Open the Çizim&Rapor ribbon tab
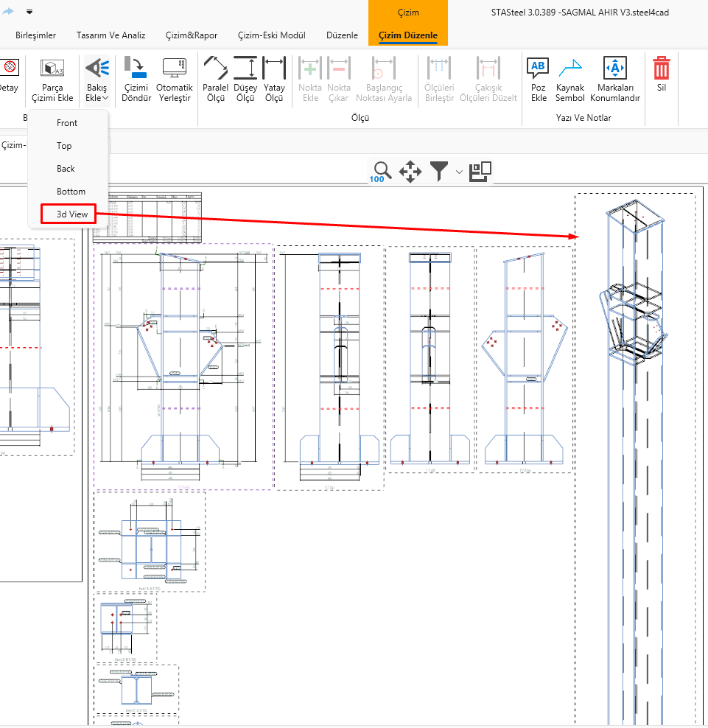 191,35
